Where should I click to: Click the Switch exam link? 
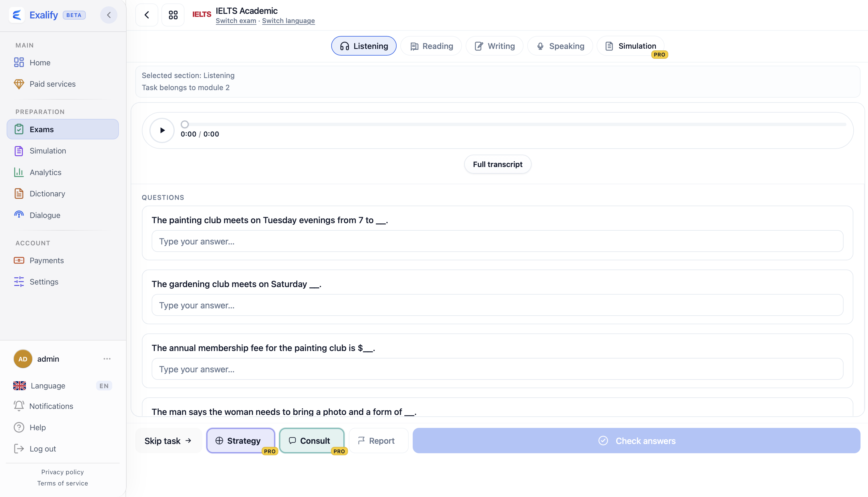[236, 21]
